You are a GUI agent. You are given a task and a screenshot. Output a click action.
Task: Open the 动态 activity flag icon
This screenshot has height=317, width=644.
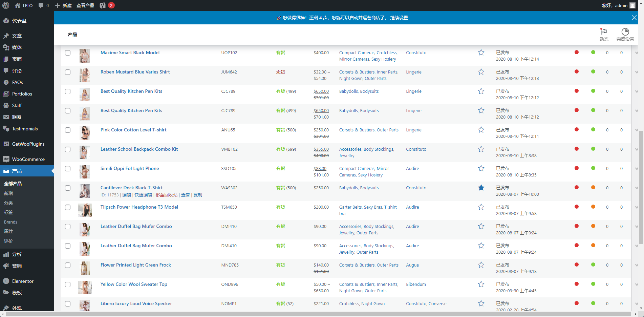(x=604, y=35)
